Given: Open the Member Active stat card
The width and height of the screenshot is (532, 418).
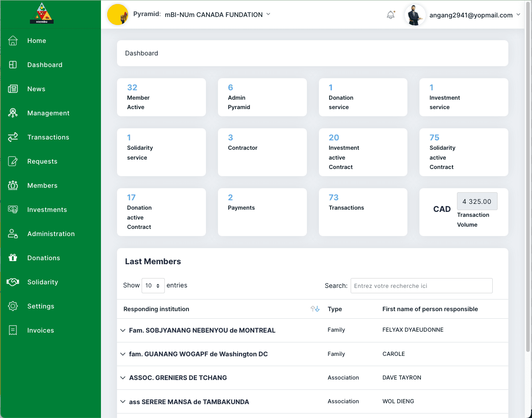Looking at the screenshot, I should tap(161, 97).
